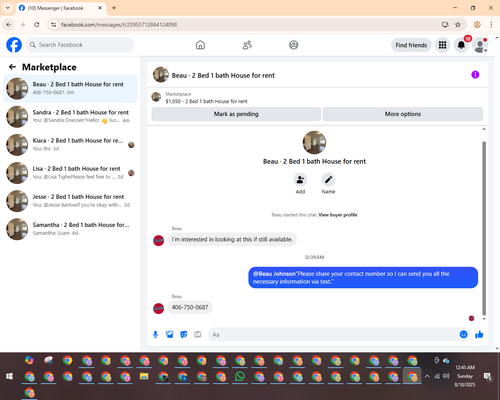The height and width of the screenshot is (400, 500).
Task: Click the address bar URL
Action: (x=119, y=25)
